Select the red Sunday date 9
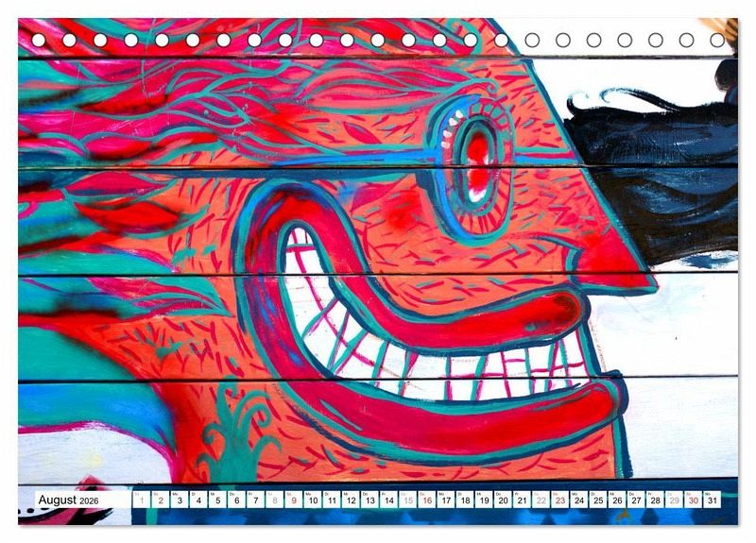This screenshot has height=543, width=756. pyautogui.click(x=294, y=500)
